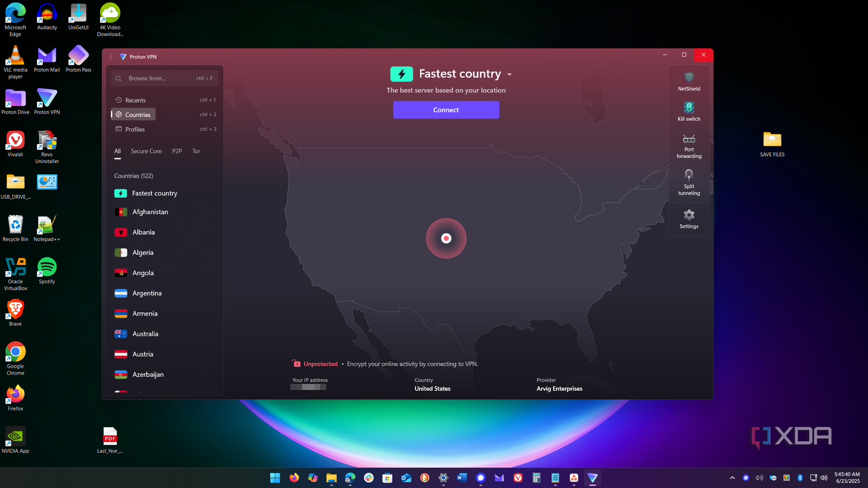Select the Audacity desktop icon
Viewport: 868px width, 488px height.
[x=47, y=17]
